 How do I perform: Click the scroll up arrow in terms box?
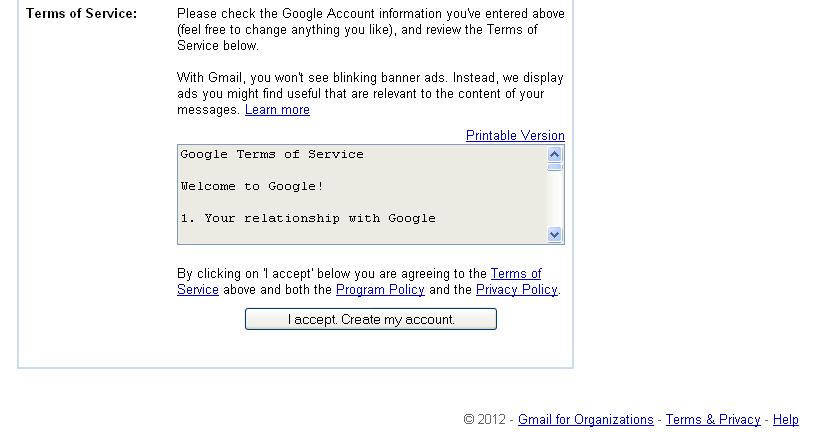point(556,154)
